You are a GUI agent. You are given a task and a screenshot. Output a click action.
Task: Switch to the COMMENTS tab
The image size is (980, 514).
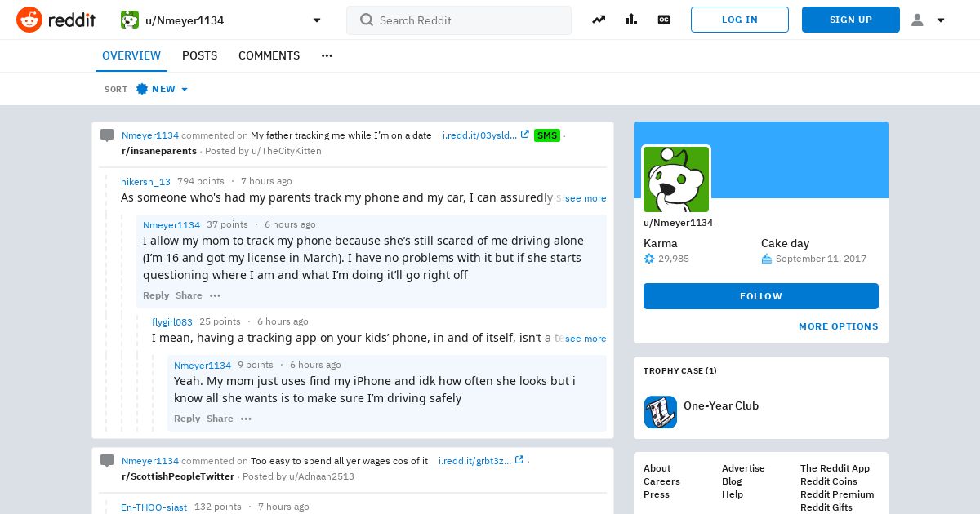(269, 55)
